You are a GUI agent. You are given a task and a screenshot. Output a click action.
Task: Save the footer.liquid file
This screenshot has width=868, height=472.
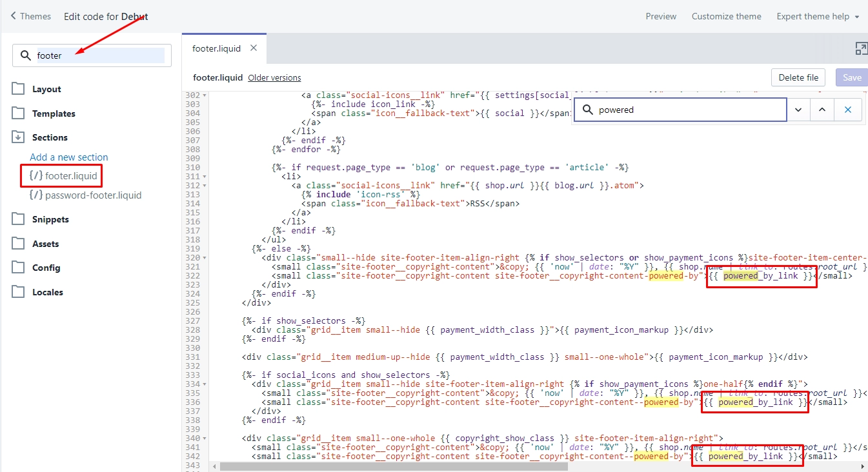[x=852, y=77]
